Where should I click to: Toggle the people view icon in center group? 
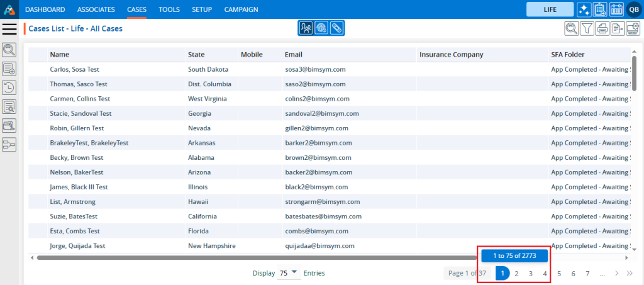(x=306, y=28)
